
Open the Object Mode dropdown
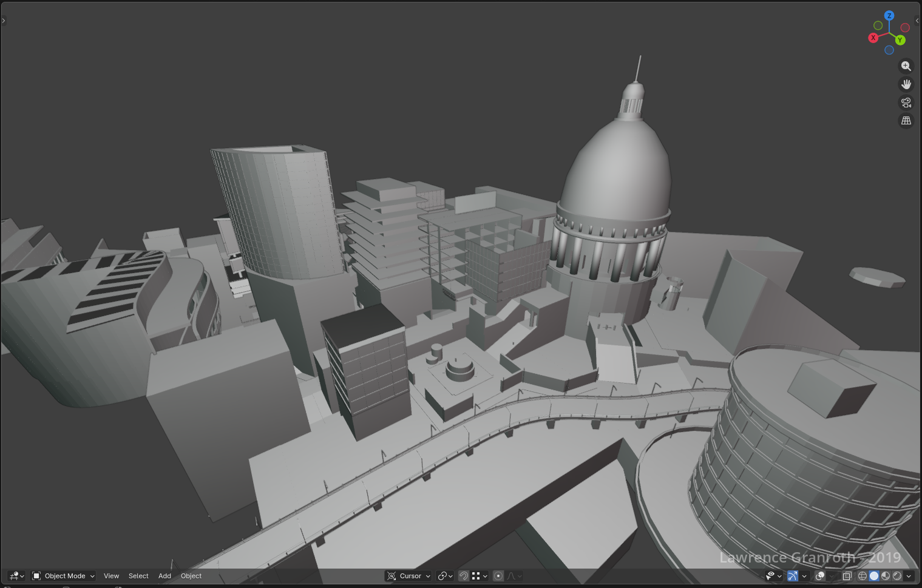pos(64,576)
